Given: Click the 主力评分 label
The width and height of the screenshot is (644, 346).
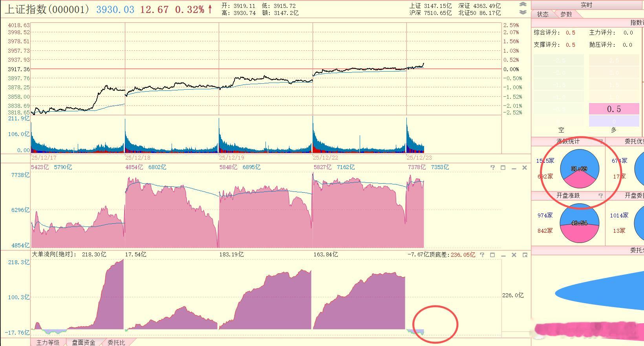Looking at the screenshot, I should pyautogui.click(x=602, y=33).
